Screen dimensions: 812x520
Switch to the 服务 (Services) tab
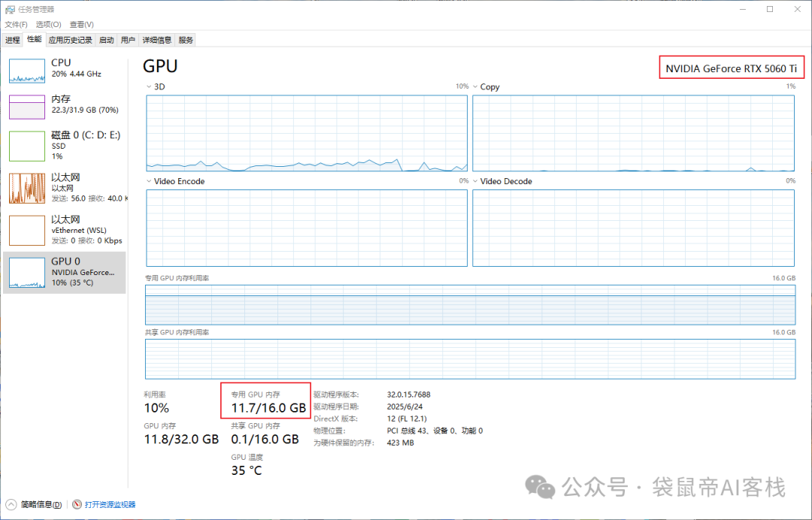click(185, 40)
